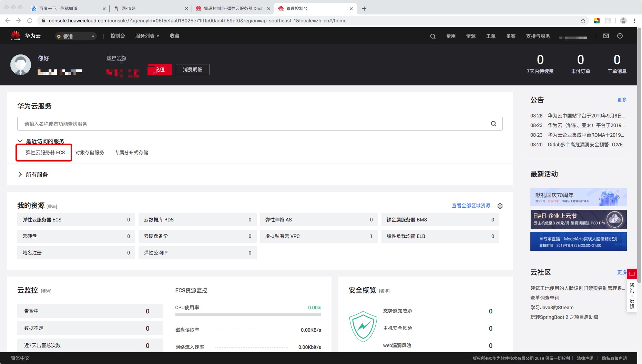642x364 pixels.
Task: Open the 云数据库 RDS resource tile
Action: click(x=197, y=220)
